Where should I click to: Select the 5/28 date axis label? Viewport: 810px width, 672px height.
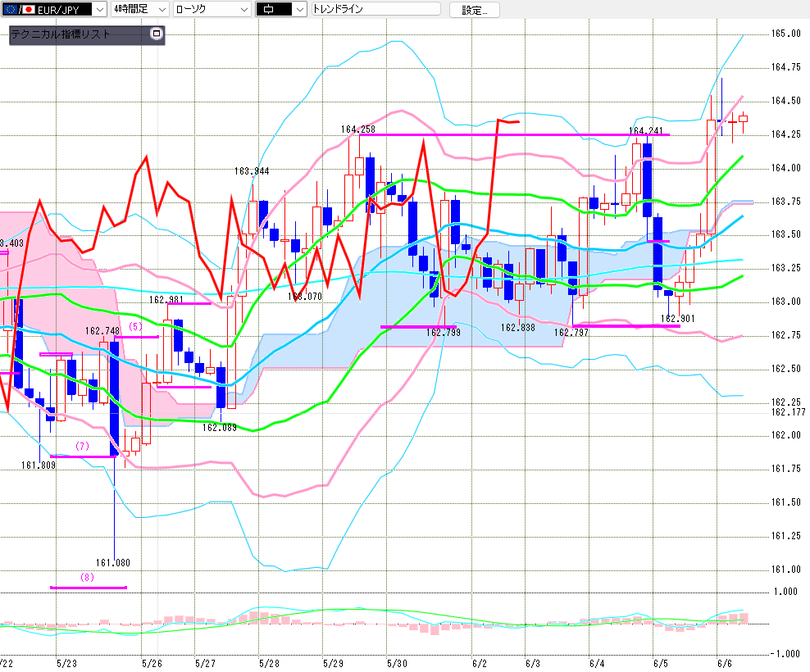click(269, 664)
